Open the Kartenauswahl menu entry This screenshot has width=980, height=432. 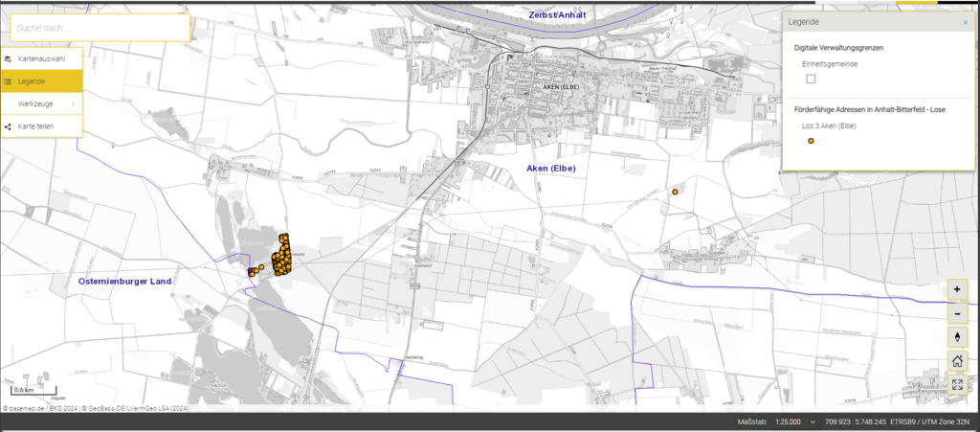tap(41, 59)
